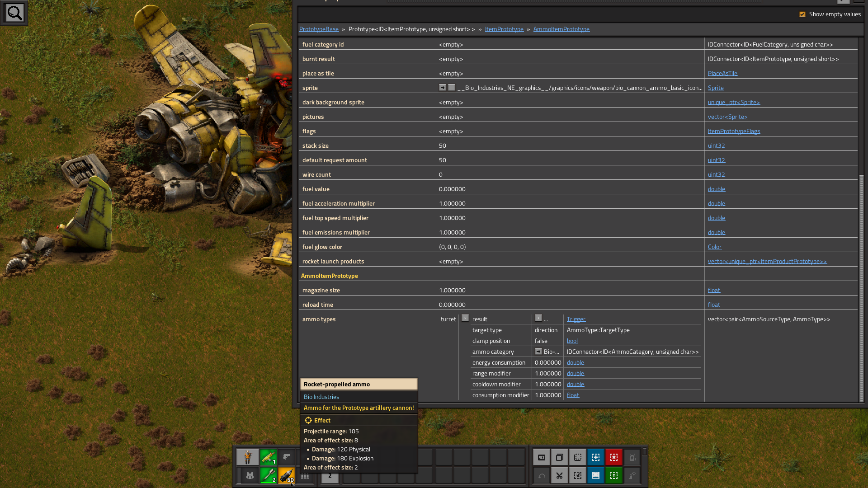Select the red deconstruction planner icon
The width and height of the screenshot is (868, 488).
[614, 457]
